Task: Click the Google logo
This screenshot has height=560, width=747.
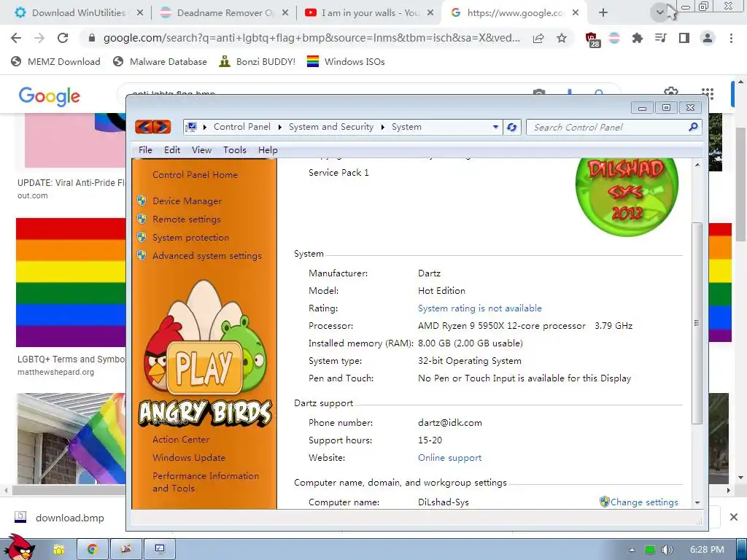Action: 49,96
